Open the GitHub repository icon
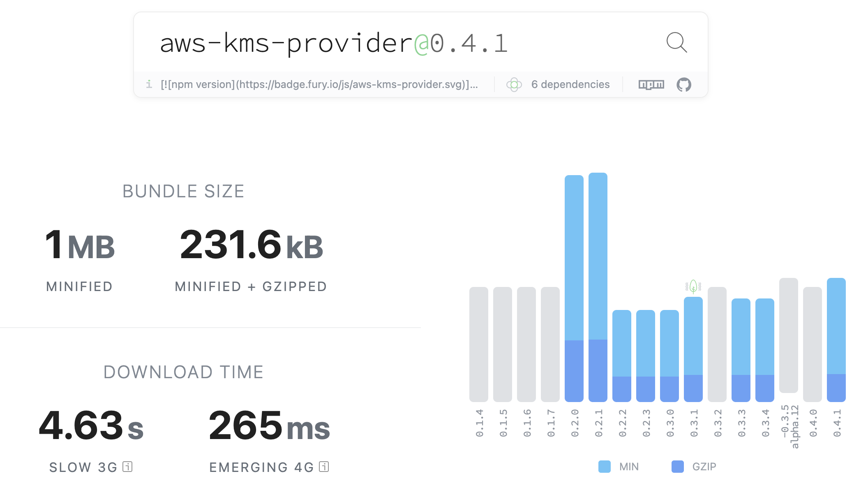Screen dimensions: 868x504 684,85
